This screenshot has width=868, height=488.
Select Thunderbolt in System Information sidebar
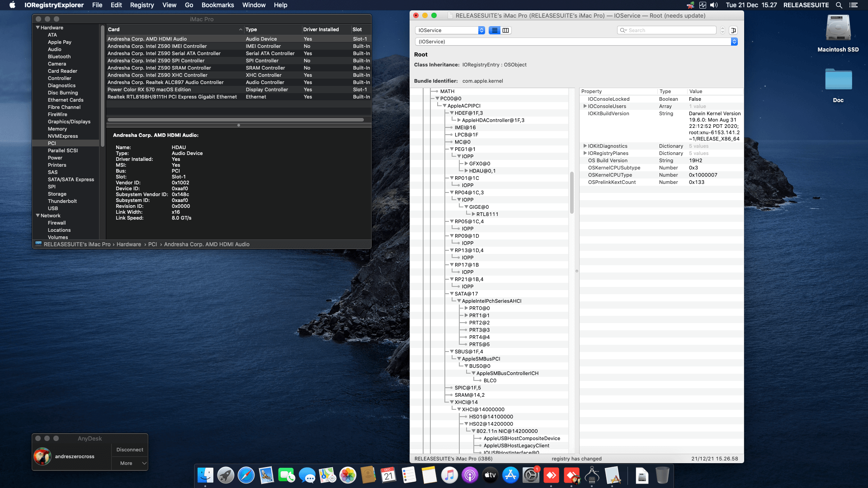click(x=62, y=201)
